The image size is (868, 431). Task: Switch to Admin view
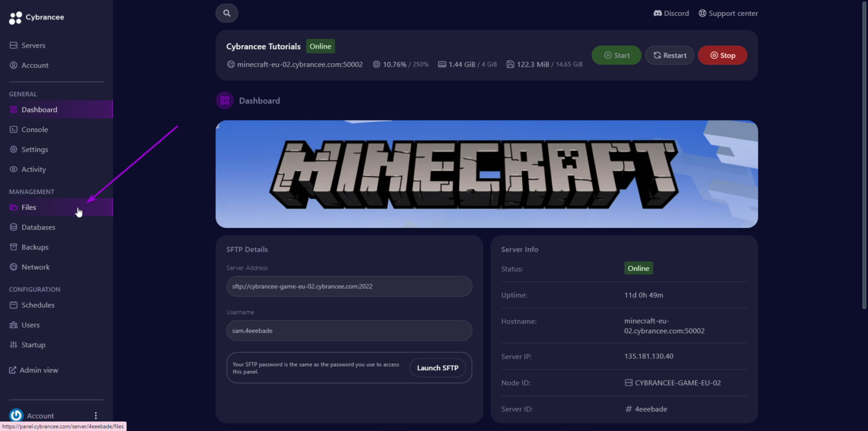pos(40,369)
